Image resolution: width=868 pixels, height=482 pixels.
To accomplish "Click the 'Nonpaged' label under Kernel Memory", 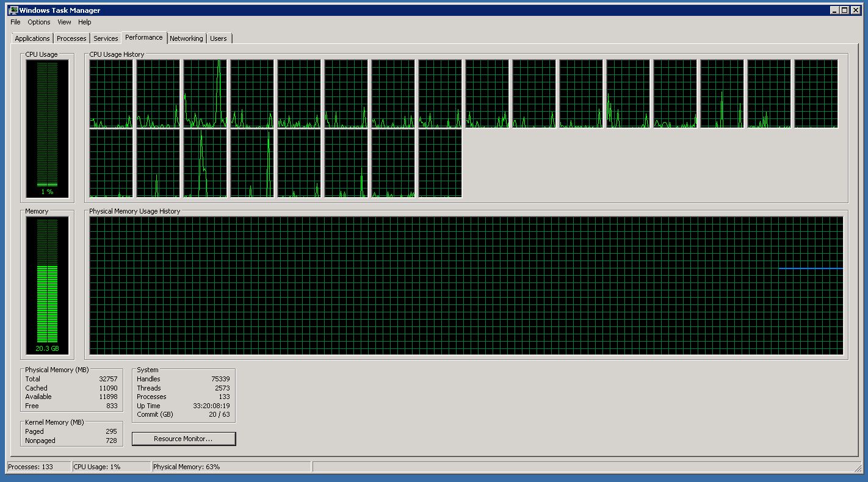I will coord(40,441).
